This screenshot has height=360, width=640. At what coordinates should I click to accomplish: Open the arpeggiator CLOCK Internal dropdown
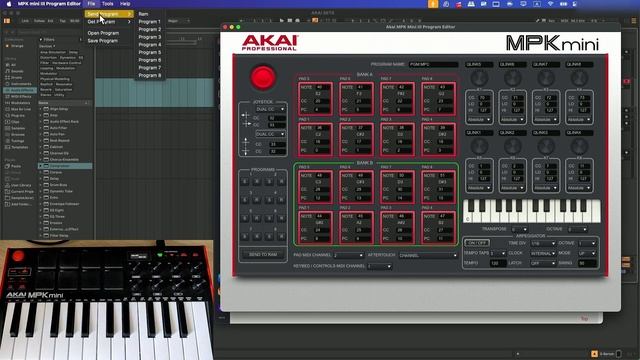(x=543, y=253)
